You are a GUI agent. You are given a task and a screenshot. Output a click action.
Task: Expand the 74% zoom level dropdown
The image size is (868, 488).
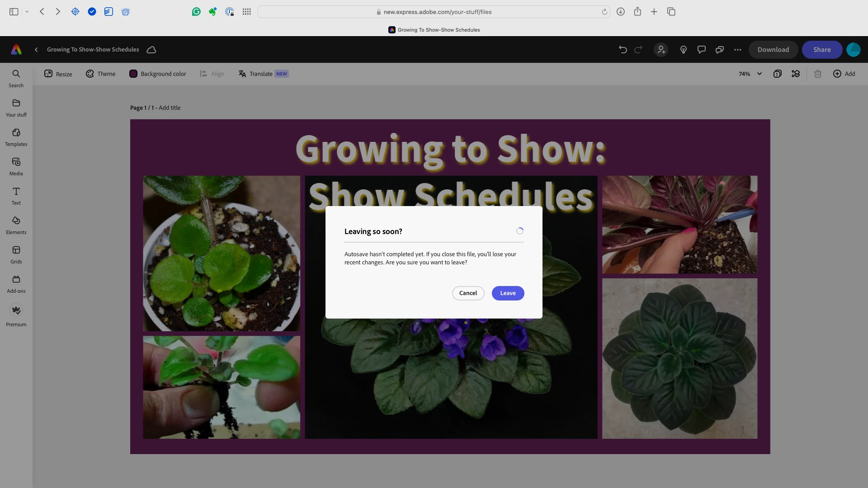tap(750, 74)
